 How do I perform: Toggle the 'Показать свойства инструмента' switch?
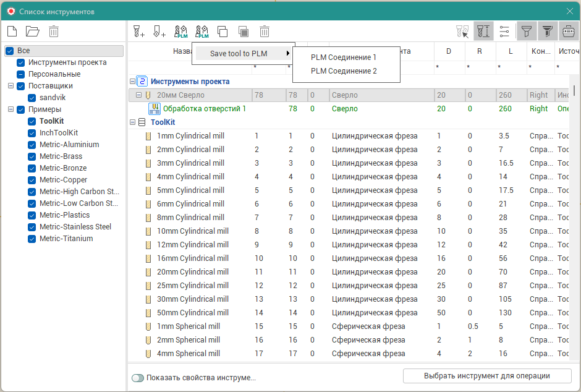coord(137,378)
